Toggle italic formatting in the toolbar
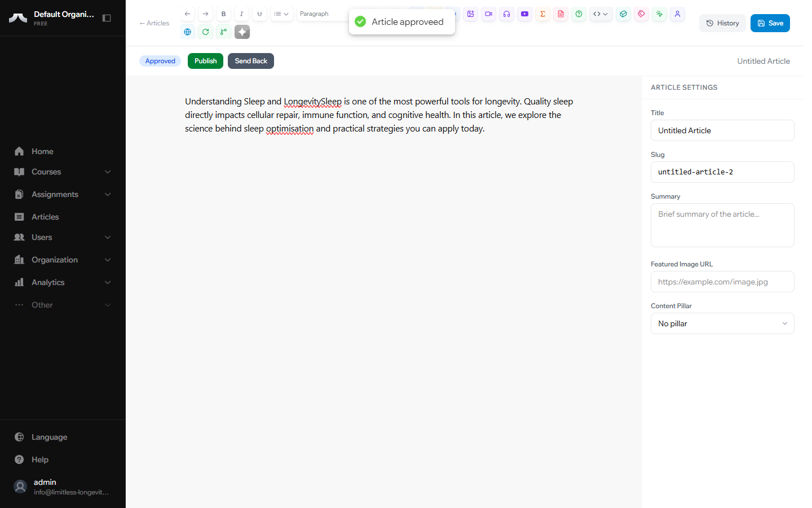Viewport: 812px width, 508px height. (x=241, y=14)
